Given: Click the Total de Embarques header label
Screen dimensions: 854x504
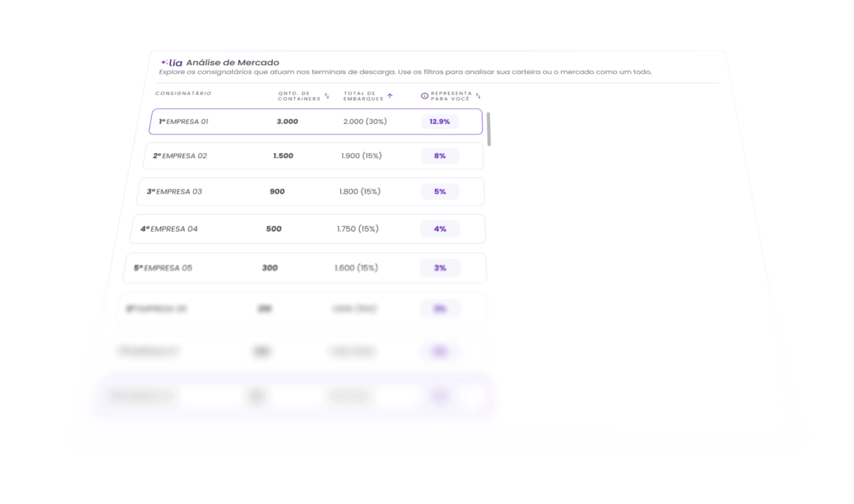Looking at the screenshot, I should coord(363,96).
